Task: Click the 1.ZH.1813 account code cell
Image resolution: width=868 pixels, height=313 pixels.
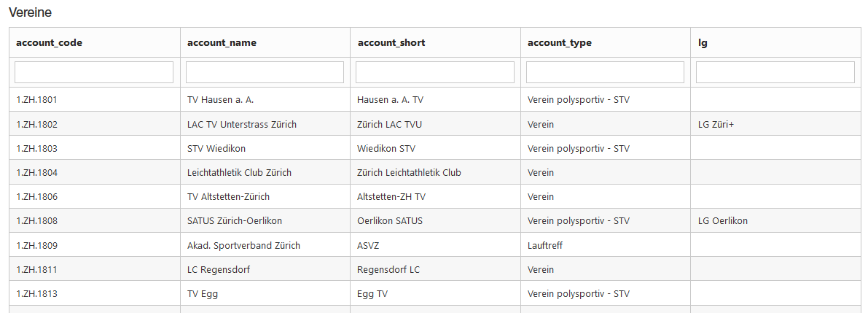Action: click(36, 294)
